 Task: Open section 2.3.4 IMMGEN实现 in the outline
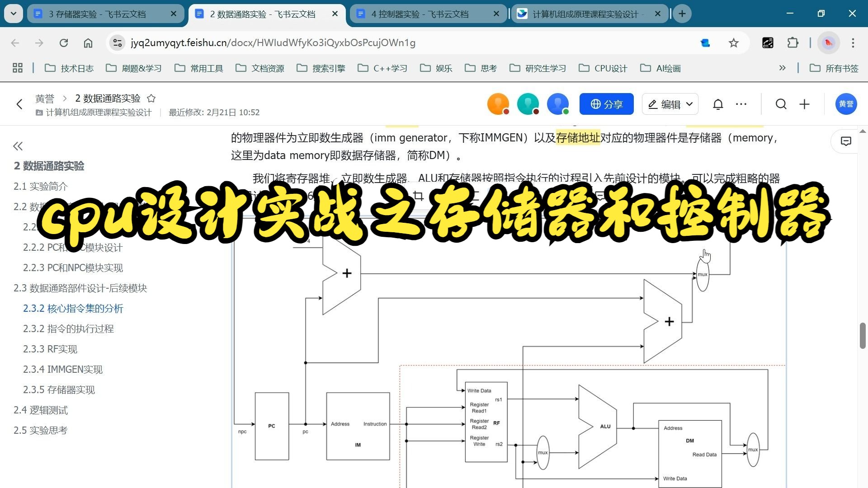63,369
